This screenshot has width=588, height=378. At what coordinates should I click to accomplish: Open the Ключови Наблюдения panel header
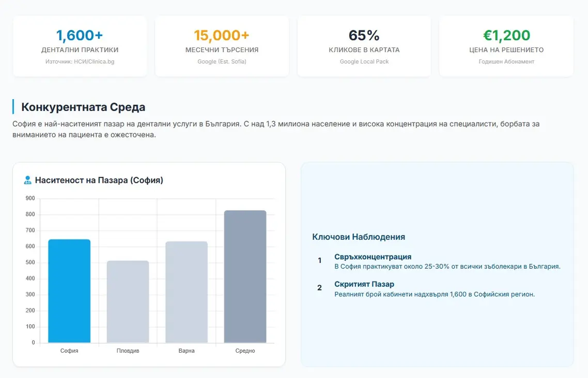tap(359, 237)
